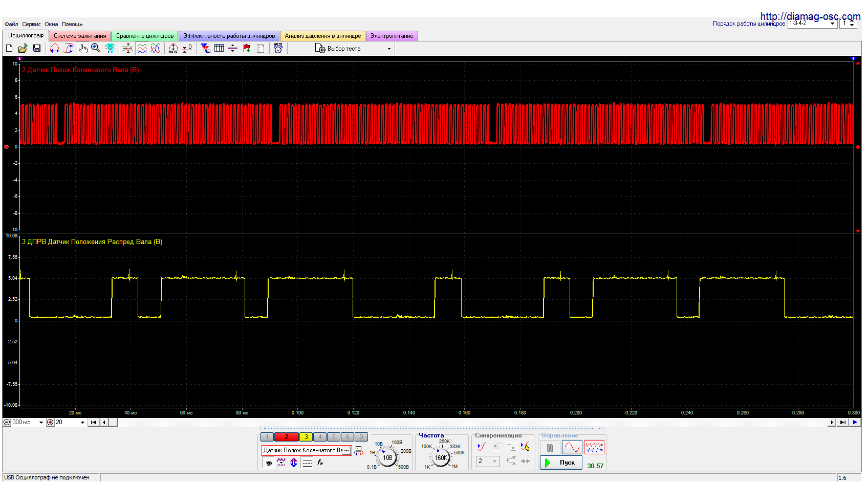The image size is (868, 484).
Task: Activate the hand pan tool
Action: [83, 48]
